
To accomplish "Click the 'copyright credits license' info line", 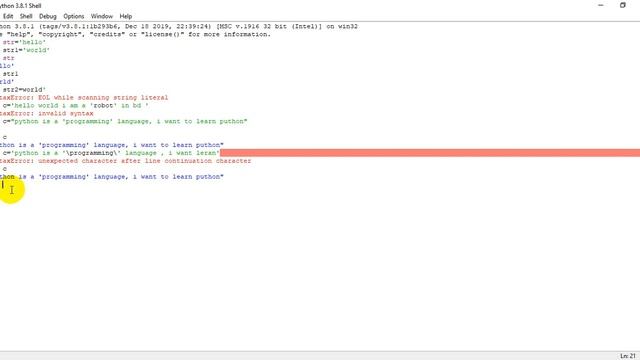I will pyautogui.click(x=136, y=35).
